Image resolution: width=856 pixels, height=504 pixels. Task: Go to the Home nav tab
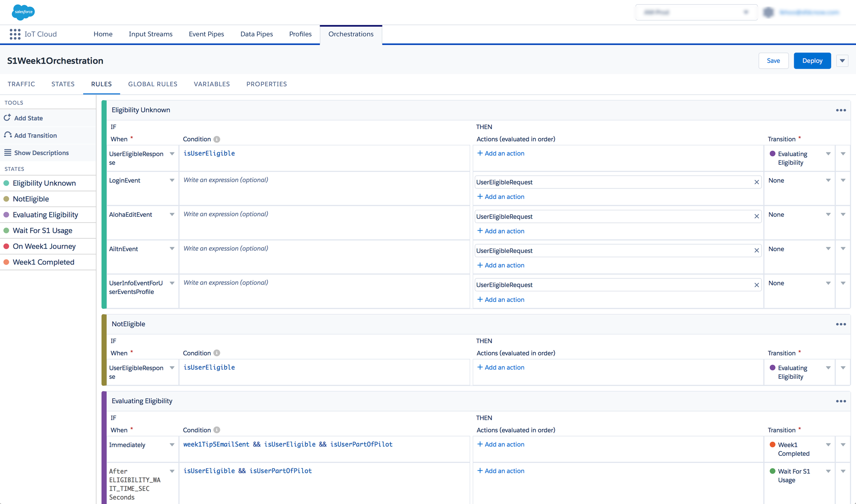coord(103,34)
